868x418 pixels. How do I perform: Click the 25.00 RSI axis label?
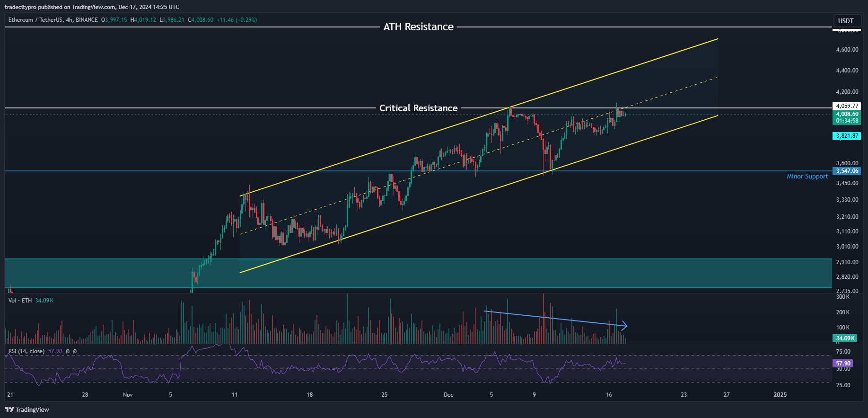coord(843,385)
